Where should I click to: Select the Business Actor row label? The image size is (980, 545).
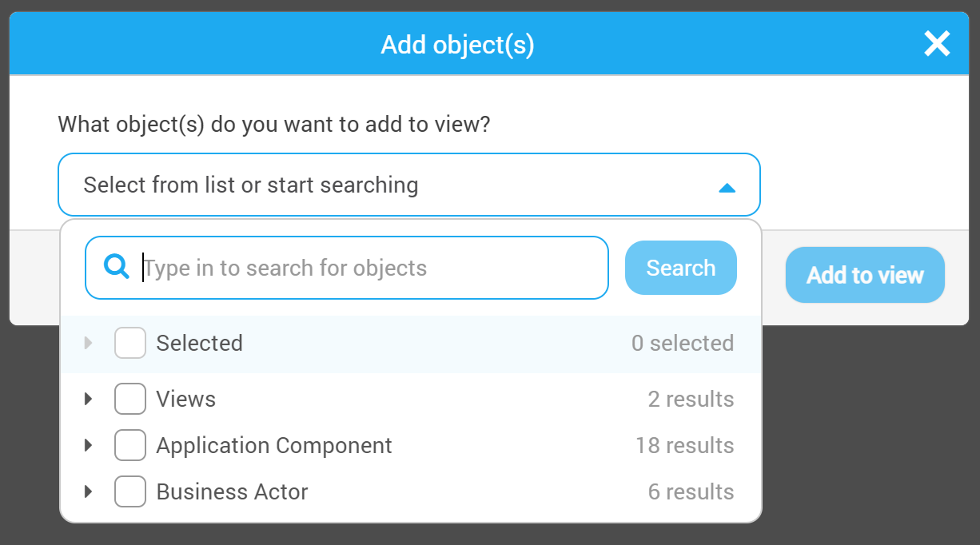tap(233, 491)
